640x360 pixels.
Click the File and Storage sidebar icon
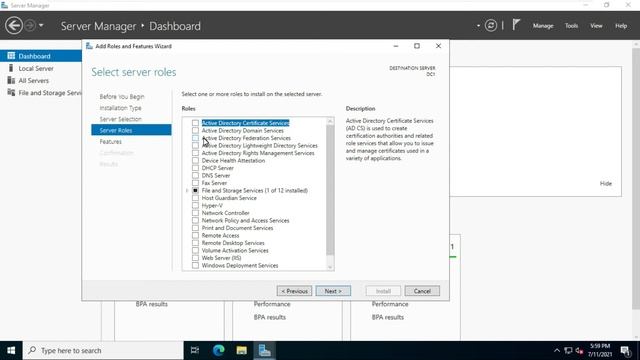[x=11, y=92]
